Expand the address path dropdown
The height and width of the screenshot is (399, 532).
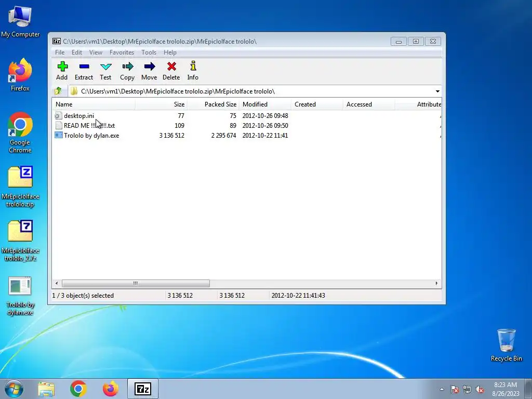pyautogui.click(x=437, y=91)
